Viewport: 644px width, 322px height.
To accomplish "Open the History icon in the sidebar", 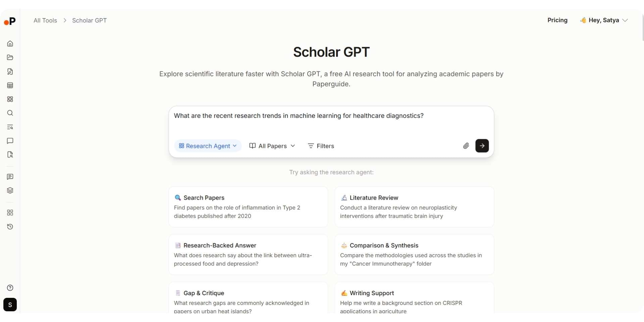I will tap(10, 227).
